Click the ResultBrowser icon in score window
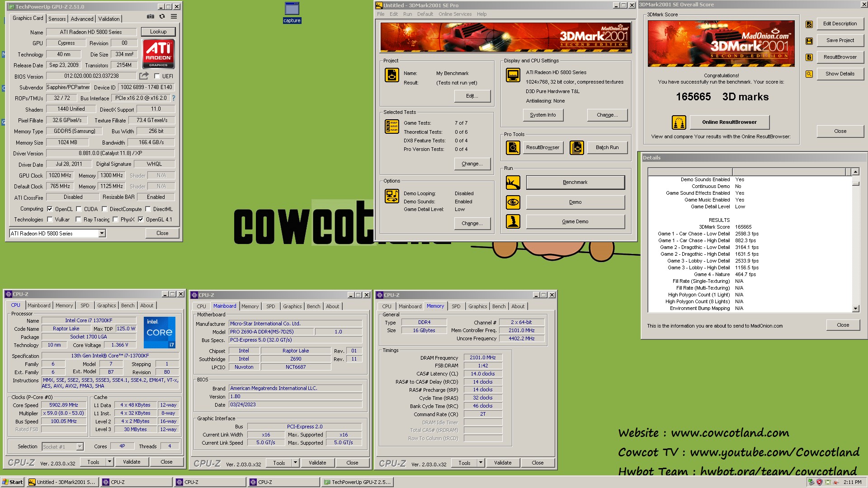This screenshot has height=488, width=868. click(x=809, y=57)
